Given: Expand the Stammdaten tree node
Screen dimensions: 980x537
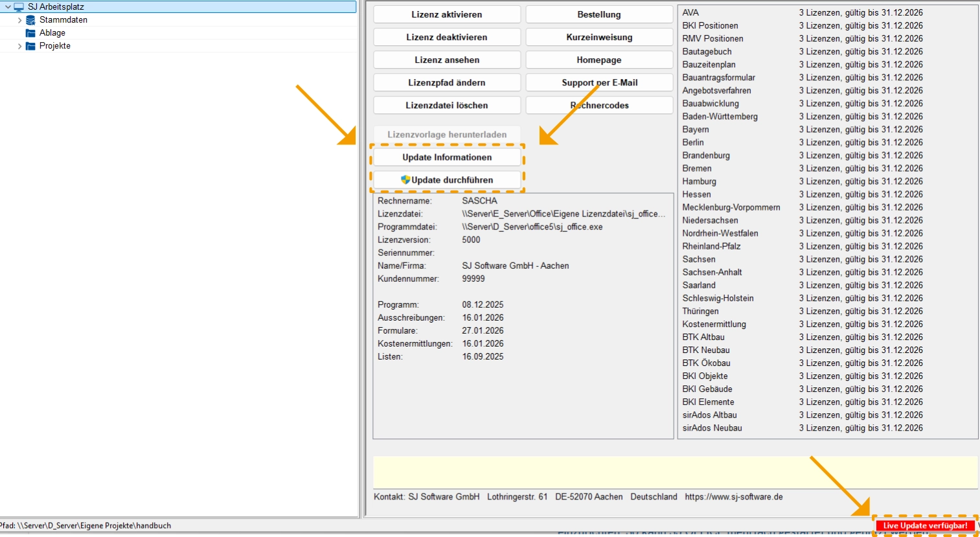Looking at the screenshot, I should [x=19, y=20].
